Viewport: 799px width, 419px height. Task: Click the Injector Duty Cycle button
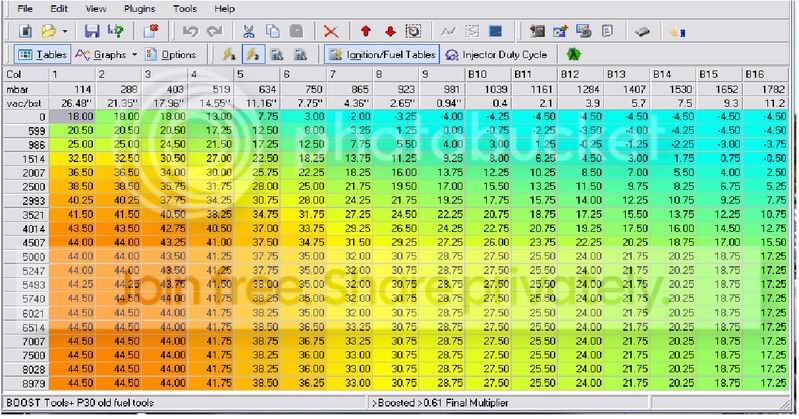[497, 54]
